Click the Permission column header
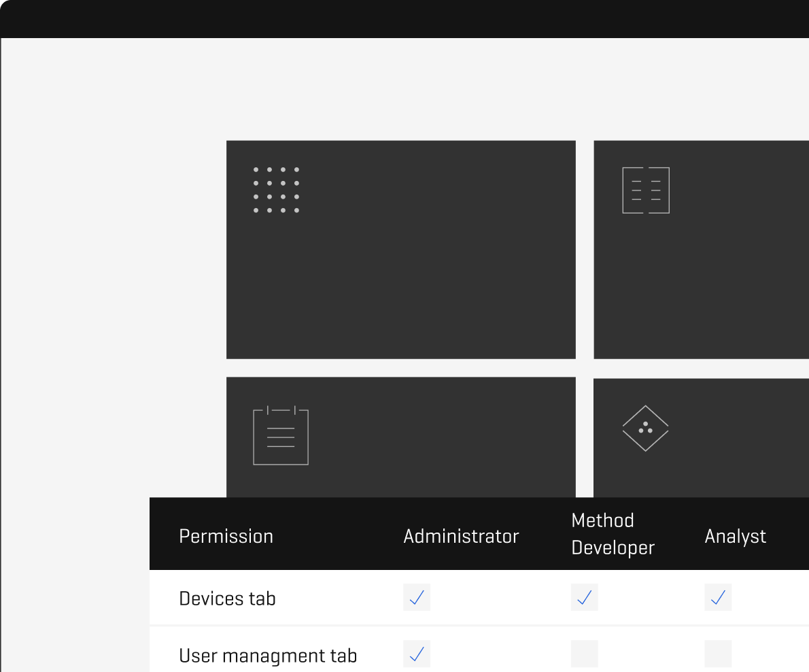 coord(226,536)
